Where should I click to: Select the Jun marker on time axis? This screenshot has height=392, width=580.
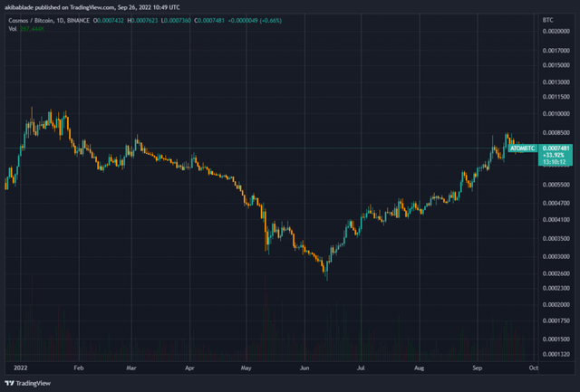coord(305,368)
